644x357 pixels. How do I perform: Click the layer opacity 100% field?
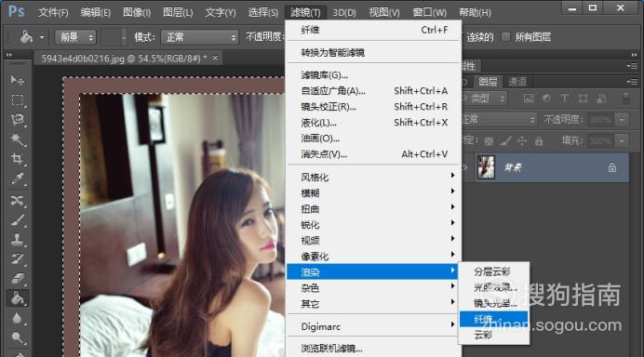(x=601, y=120)
